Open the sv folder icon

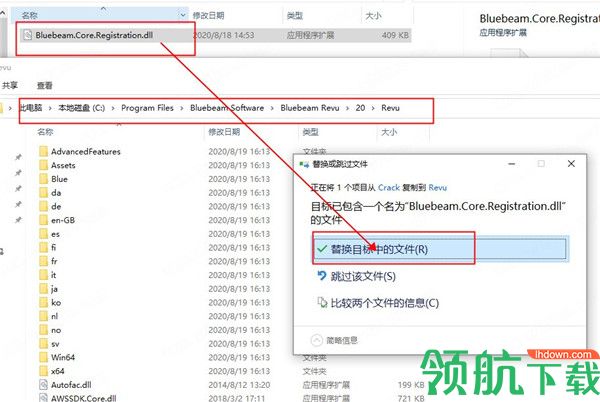click(x=44, y=344)
